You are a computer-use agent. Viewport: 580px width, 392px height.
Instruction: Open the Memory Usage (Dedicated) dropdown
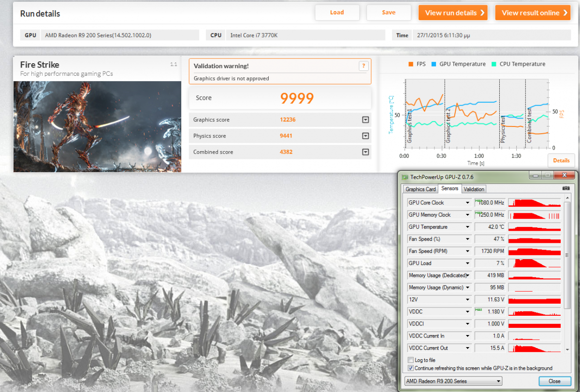tap(467, 275)
